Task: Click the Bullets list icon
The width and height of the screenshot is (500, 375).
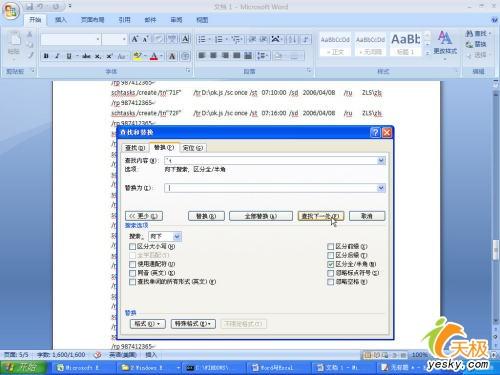Action: point(202,40)
